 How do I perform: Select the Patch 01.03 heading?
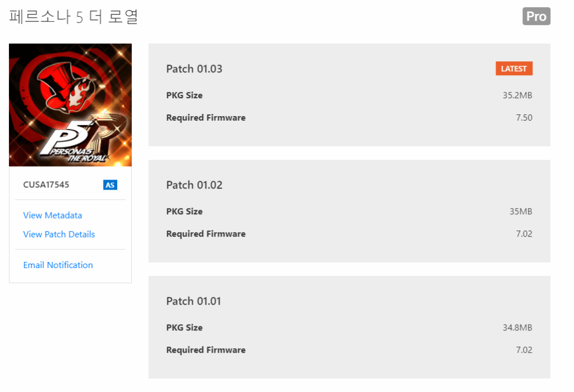(x=194, y=69)
